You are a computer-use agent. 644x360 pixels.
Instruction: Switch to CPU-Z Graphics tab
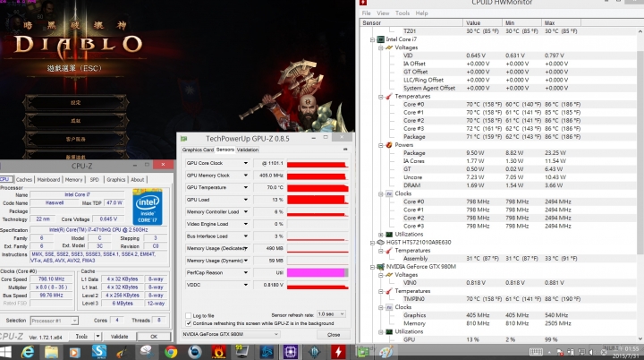click(115, 180)
